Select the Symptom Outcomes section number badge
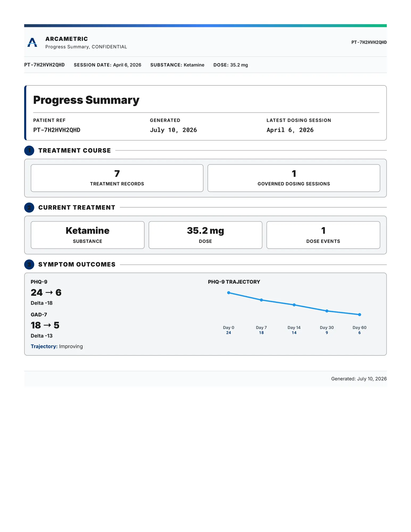This screenshot has width=411, height=532. pyautogui.click(x=29, y=264)
